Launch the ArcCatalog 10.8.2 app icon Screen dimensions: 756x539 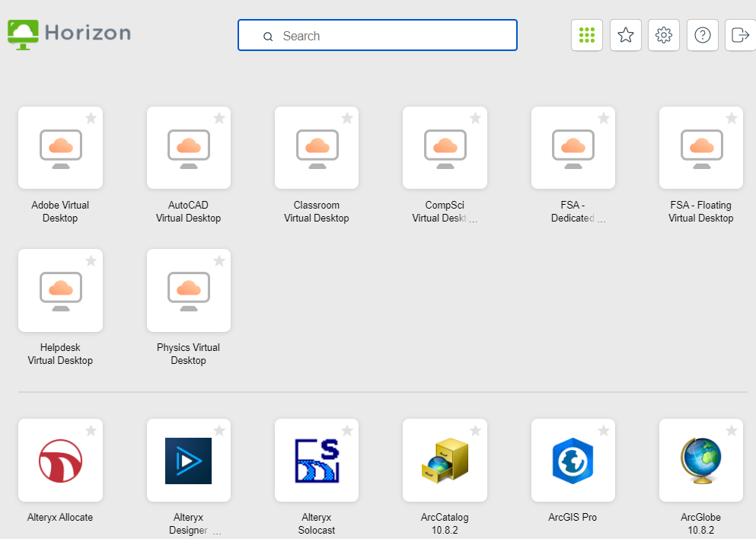pyautogui.click(x=445, y=461)
